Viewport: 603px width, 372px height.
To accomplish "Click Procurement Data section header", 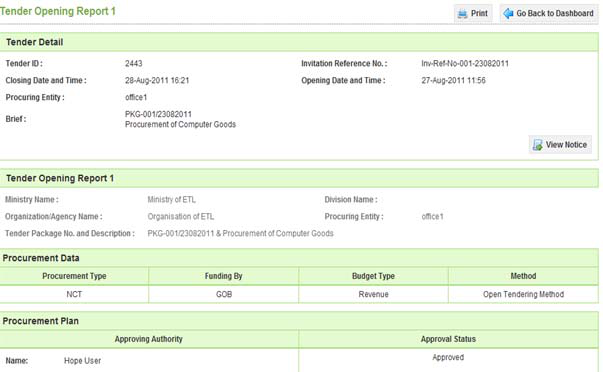I will click(299, 258).
